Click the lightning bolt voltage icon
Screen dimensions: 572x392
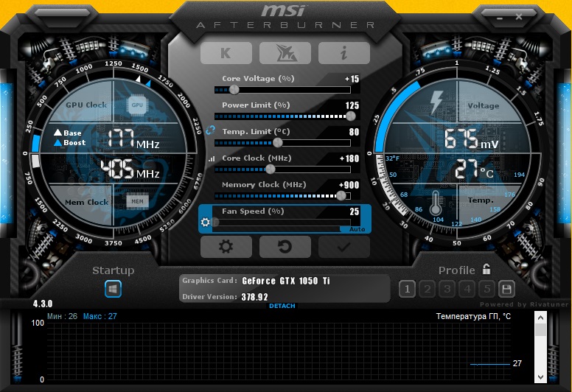(x=436, y=103)
